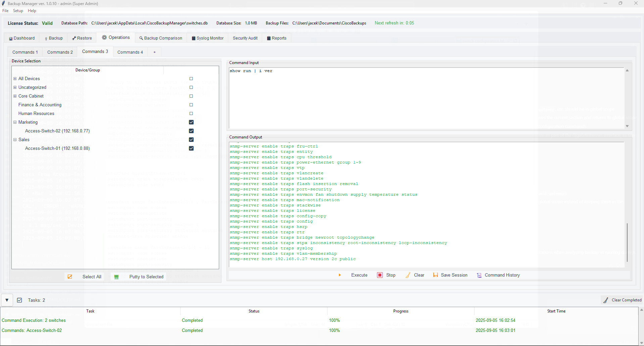644x346 pixels.
Task: Click the Putty to Selected monitor icon
Action: click(116, 277)
